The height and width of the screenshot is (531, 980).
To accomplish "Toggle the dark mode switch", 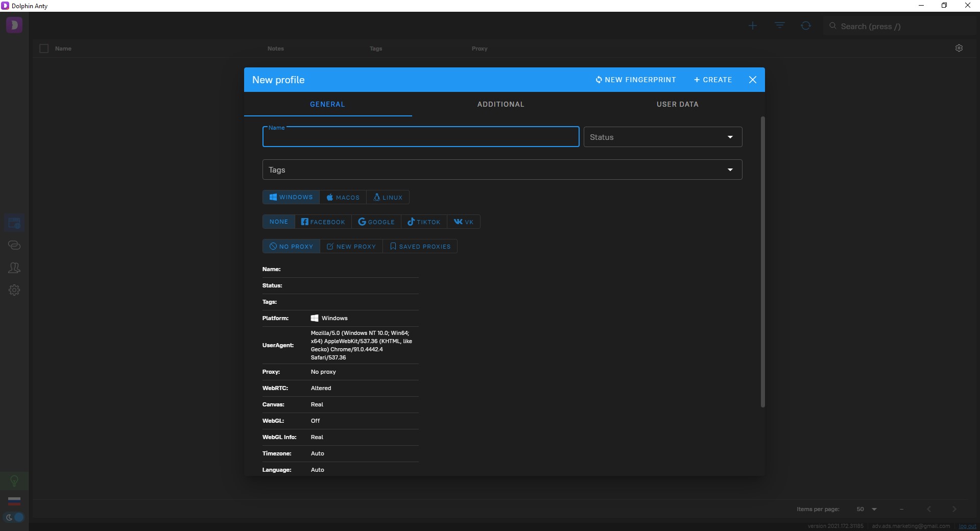I will click(14, 517).
